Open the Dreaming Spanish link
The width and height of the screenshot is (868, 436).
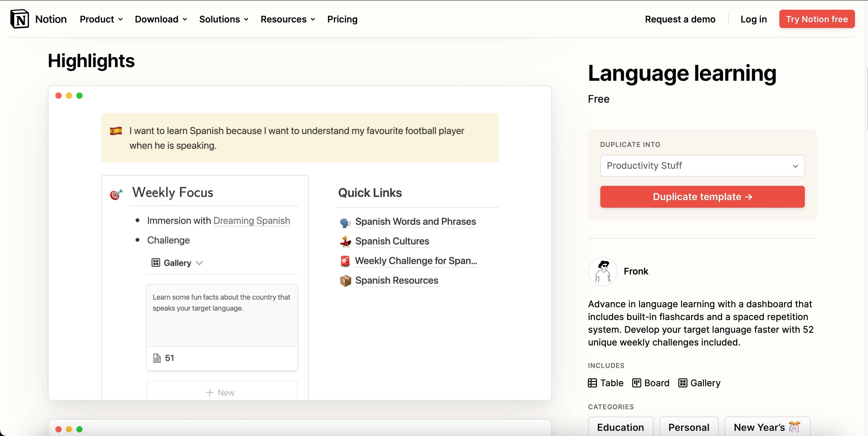pyautogui.click(x=251, y=220)
